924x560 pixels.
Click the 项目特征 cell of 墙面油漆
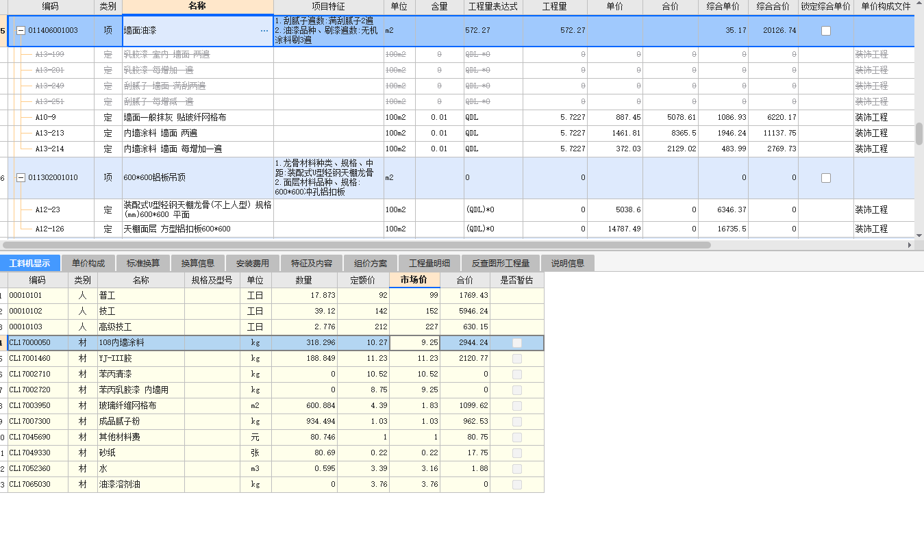[x=328, y=31]
